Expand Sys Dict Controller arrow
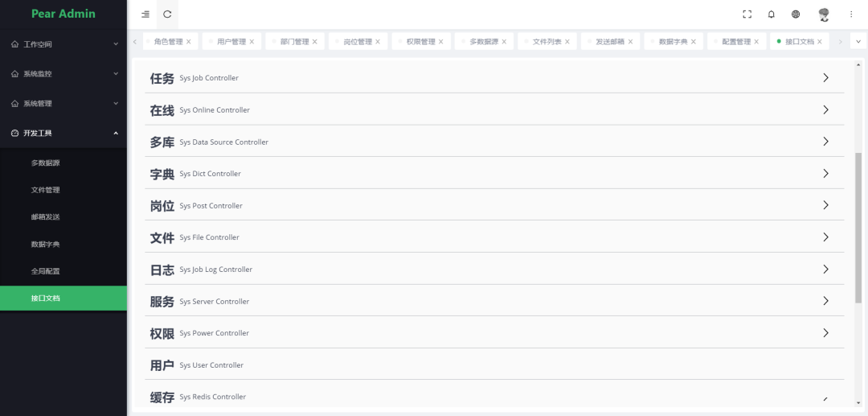868x416 pixels. click(826, 173)
